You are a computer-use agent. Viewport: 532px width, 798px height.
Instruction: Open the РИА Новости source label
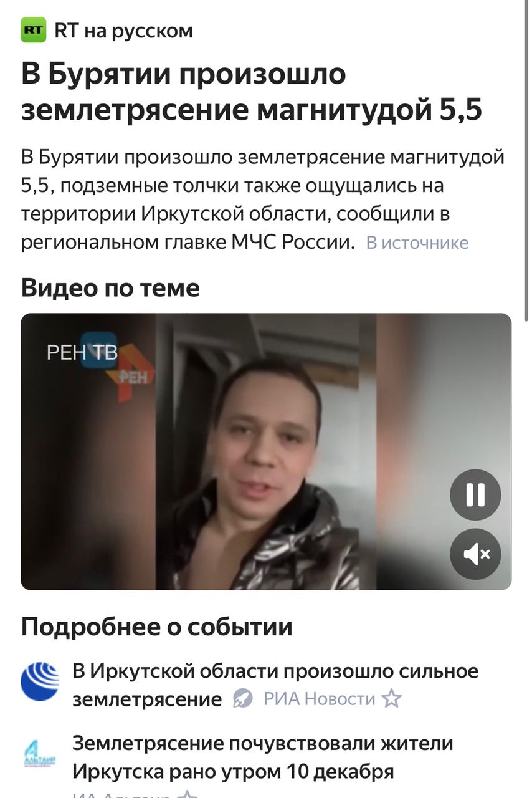point(320,699)
